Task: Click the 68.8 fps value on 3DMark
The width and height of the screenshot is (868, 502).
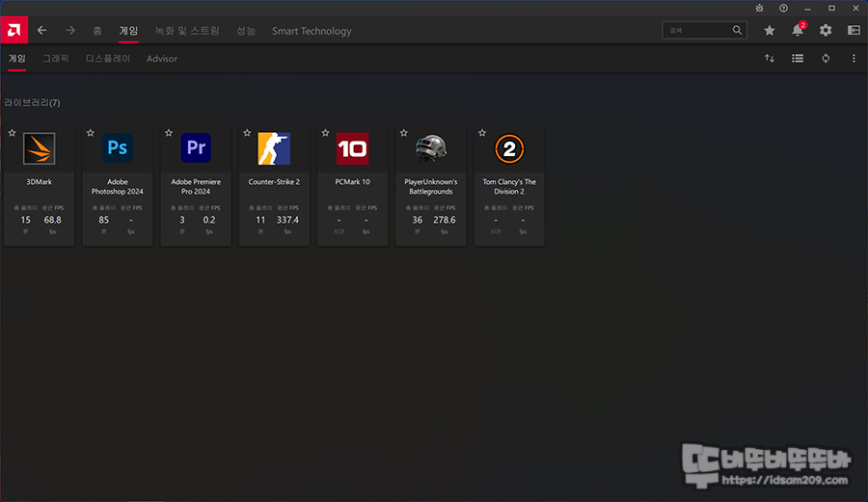Action: point(53,220)
